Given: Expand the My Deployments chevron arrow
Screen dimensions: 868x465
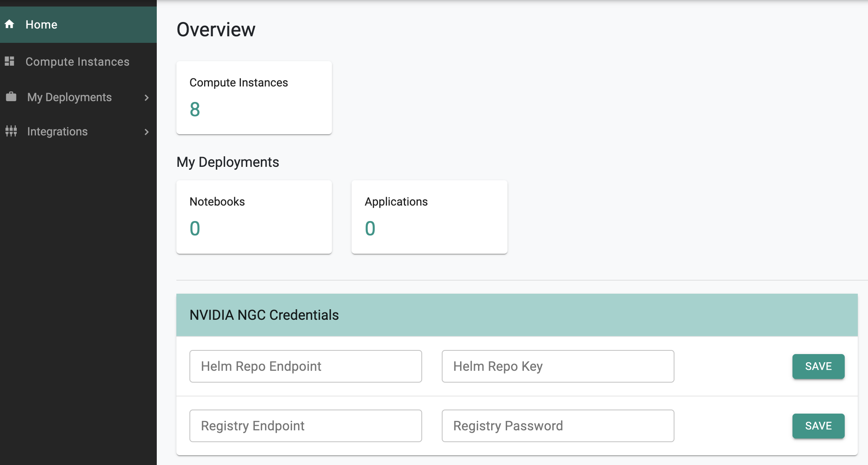Looking at the screenshot, I should tap(147, 97).
